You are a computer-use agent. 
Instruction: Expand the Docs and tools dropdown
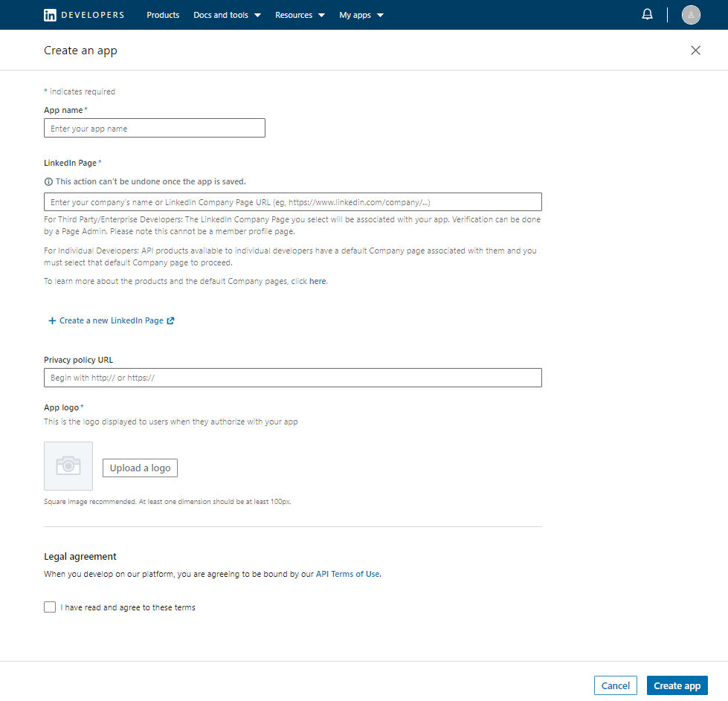point(227,15)
